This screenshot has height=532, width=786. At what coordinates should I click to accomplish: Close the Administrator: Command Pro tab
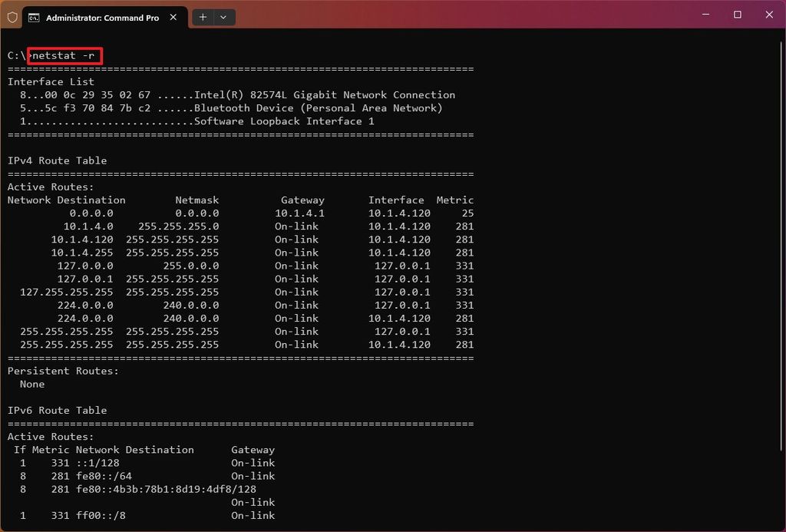173,16
